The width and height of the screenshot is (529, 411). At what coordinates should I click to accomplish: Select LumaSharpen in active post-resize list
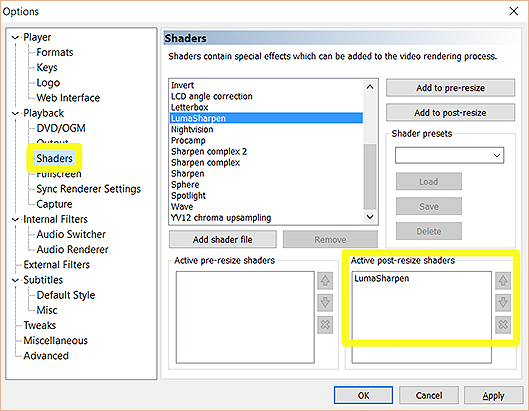pyautogui.click(x=382, y=278)
